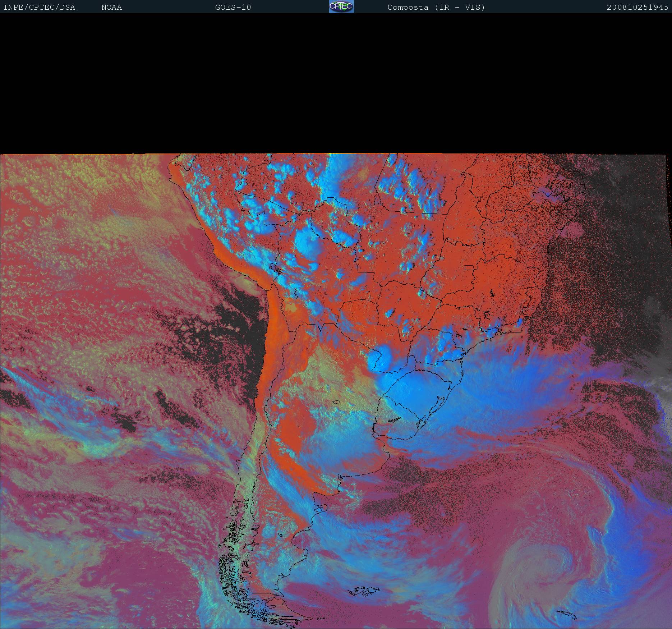The image size is (672, 629).
Task: Click the Composta (IR - VIS) title
Action: click(436, 7)
